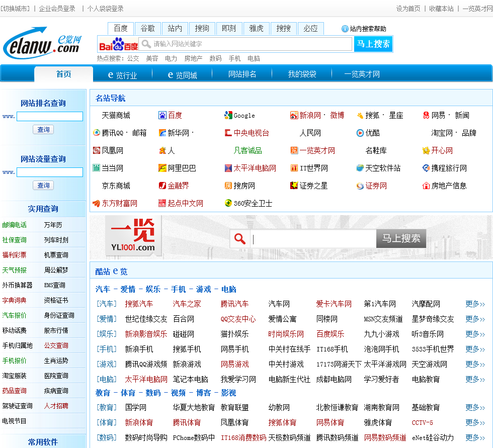Viewport: 493px width, 448px height.
Task: Click the Baidu favicon next to 百度
Action: tap(162, 115)
